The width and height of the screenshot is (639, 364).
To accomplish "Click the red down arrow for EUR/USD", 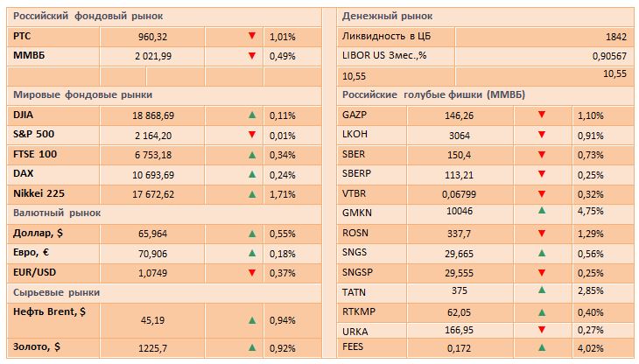I will (x=252, y=271).
